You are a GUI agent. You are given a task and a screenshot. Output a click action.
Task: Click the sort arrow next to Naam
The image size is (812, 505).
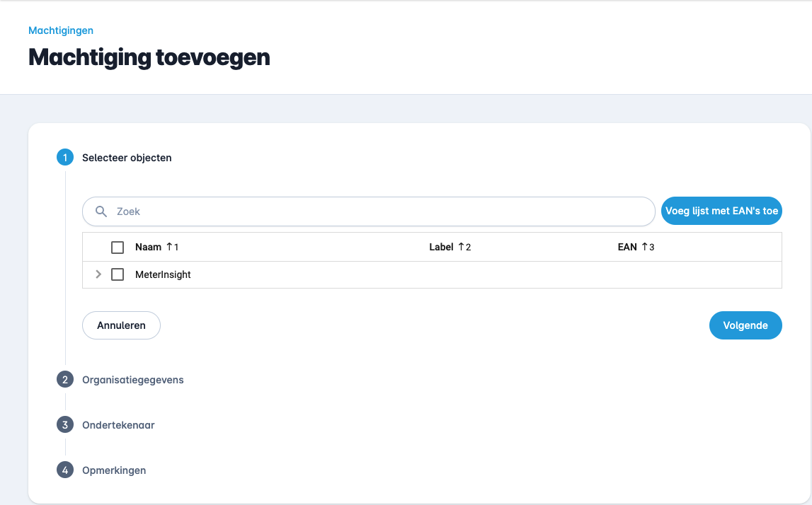169,247
